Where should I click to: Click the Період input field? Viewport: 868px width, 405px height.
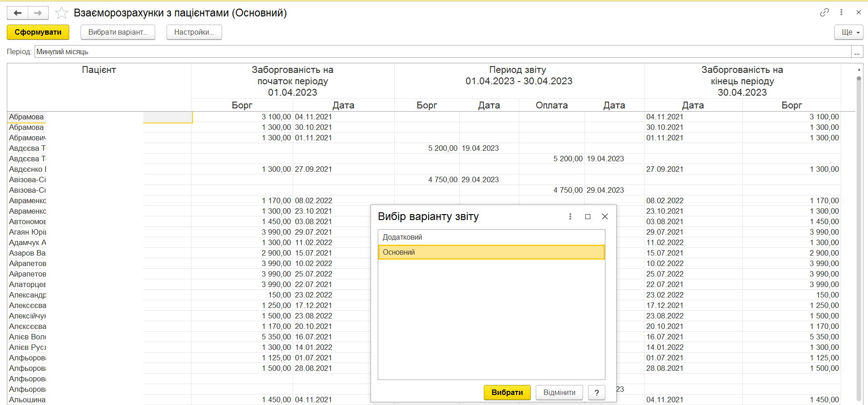[x=442, y=52]
